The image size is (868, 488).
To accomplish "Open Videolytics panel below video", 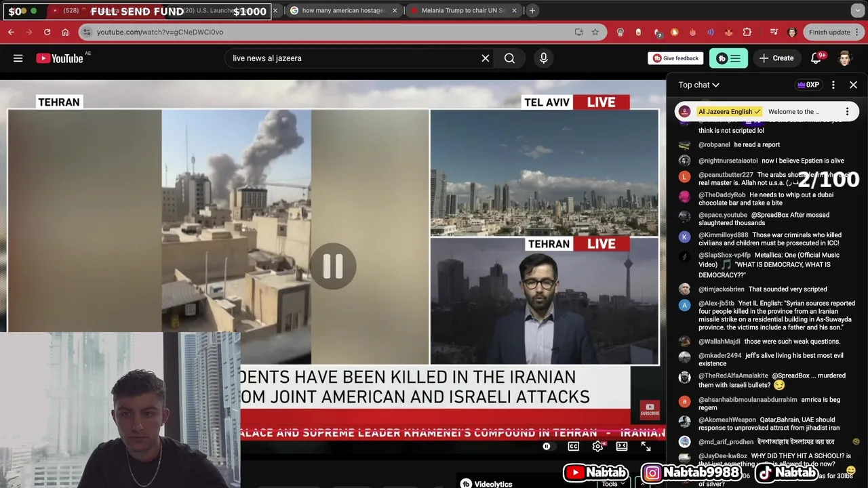I will click(x=486, y=484).
